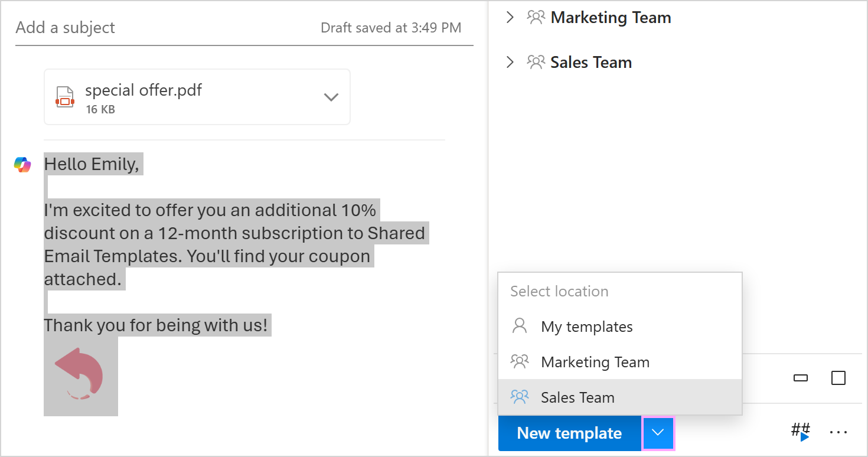
Task: Click the small compact rectangle view icon
Action: [x=801, y=378]
